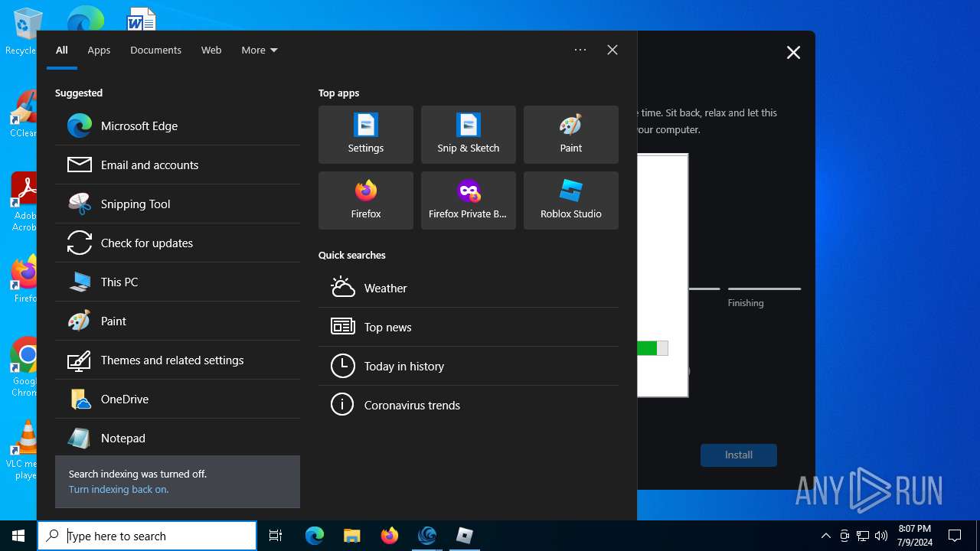Open Notepad from suggestions
The width and height of the screenshot is (980, 551).
pyautogui.click(x=178, y=438)
